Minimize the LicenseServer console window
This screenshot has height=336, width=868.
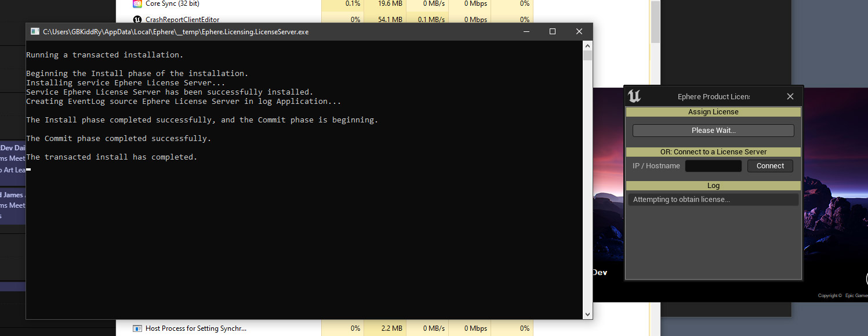coord(525,32)
